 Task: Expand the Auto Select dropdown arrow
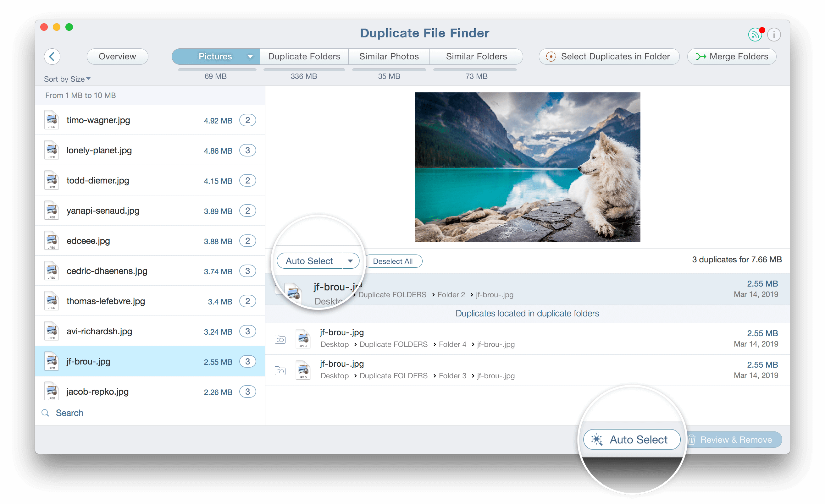351,261
